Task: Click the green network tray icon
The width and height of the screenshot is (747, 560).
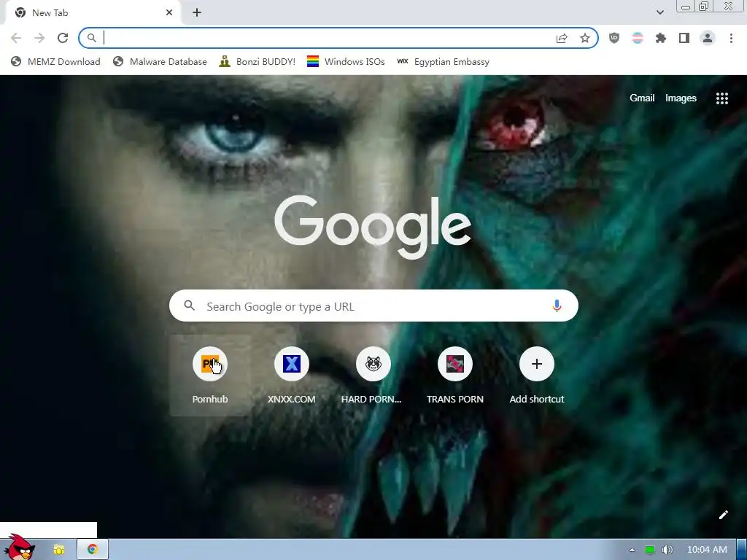Action: click(650, 550)
